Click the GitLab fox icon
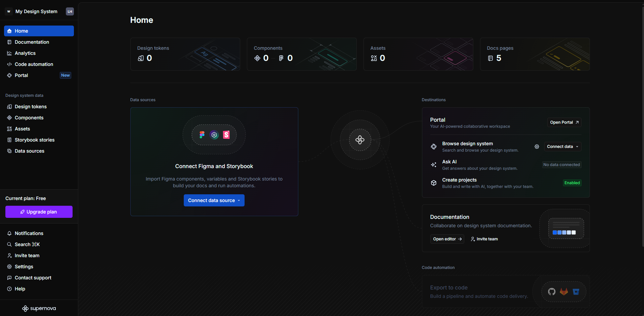 [x=564, y=291]
